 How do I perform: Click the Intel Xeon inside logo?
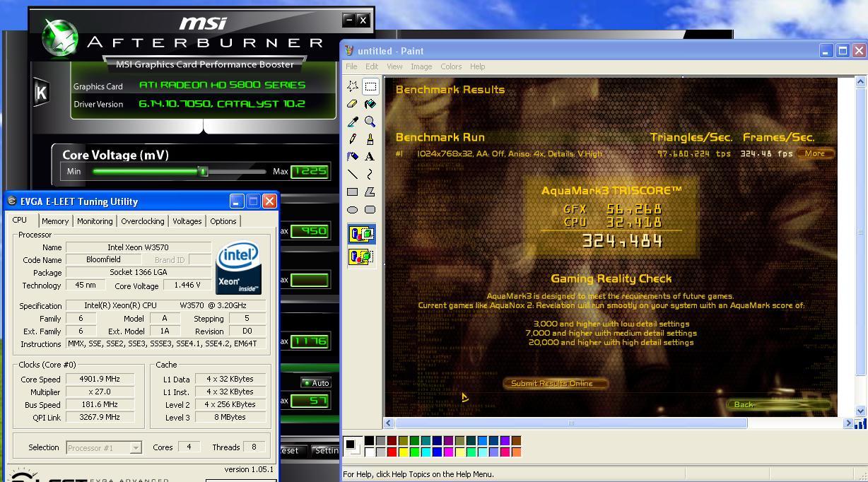click(x=239, y=269)
